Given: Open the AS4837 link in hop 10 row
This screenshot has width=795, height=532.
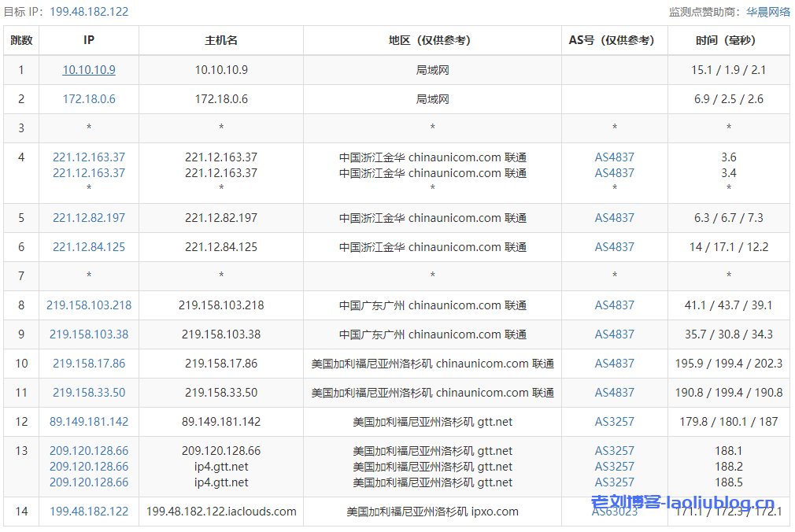Looking at the screenshot, I should coord(614,364).
